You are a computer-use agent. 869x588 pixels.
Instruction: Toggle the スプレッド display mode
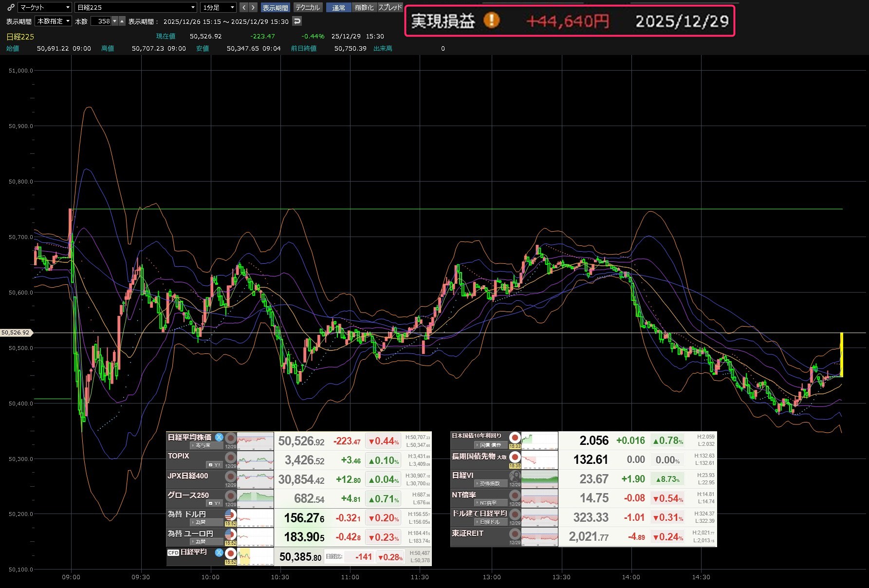[390, 7]
